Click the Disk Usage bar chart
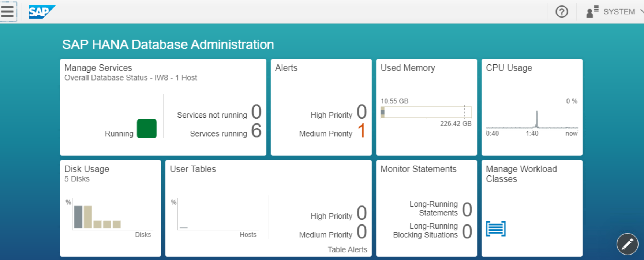644x260 pixels. (113, 214)
